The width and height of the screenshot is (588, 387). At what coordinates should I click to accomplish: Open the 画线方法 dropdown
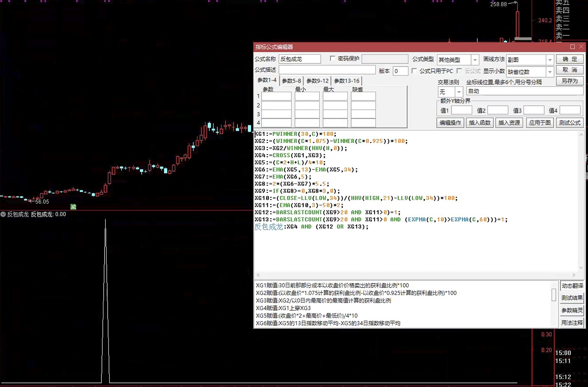[x=550, y=60]
